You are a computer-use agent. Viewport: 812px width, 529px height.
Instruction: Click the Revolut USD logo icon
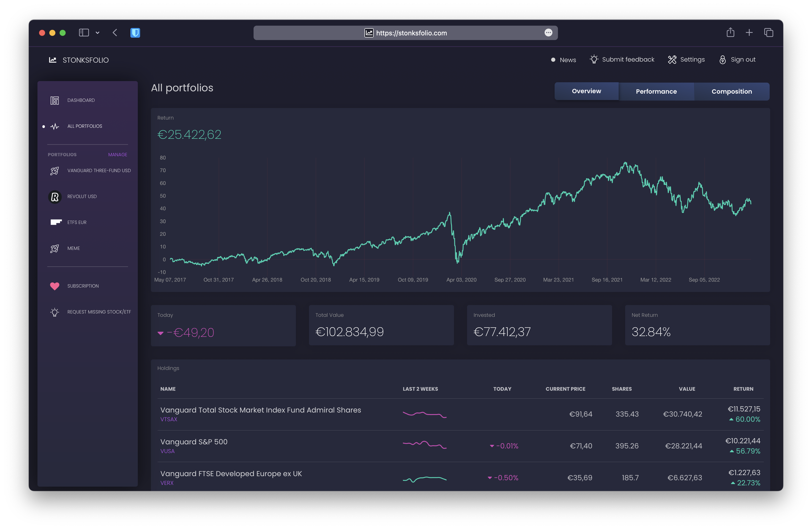[55, 197]
